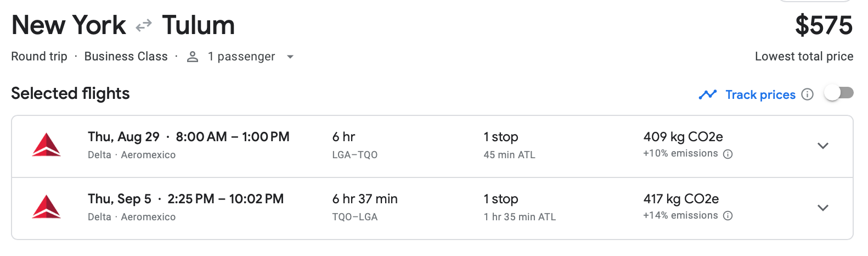This screenshot has height=256, width=868.
Task: Enable the Track prices toggle
Action: click(x=839, y=93)
